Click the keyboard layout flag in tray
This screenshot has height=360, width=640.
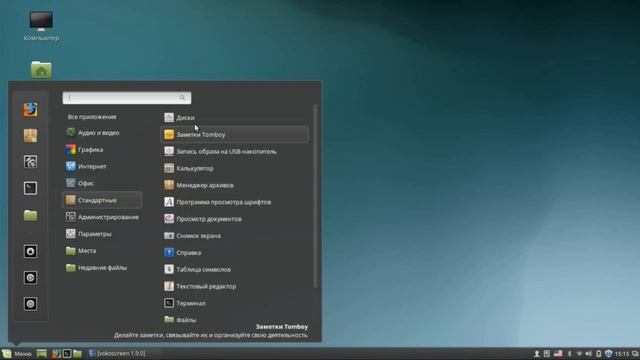coord(558,353)
